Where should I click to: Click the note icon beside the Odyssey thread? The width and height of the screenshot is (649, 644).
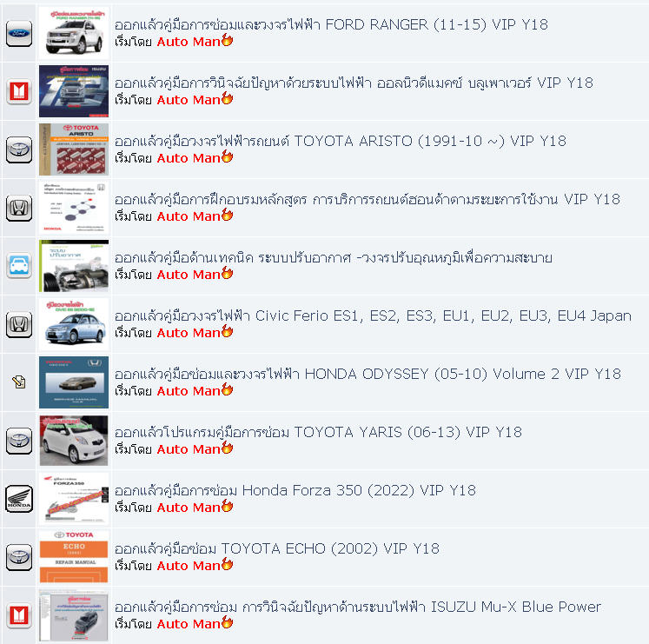[x=19, y=382]
